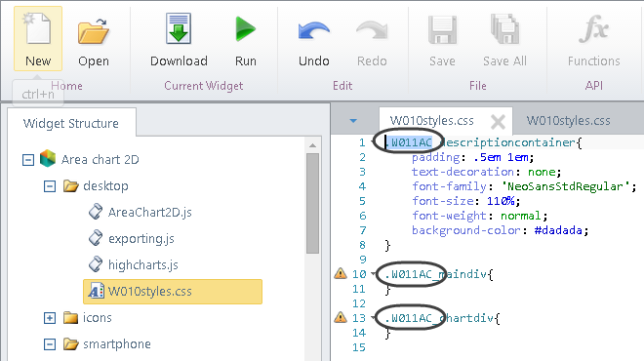
Task: Select highcharts.js in the tree
Action: (x=142, y=265)
